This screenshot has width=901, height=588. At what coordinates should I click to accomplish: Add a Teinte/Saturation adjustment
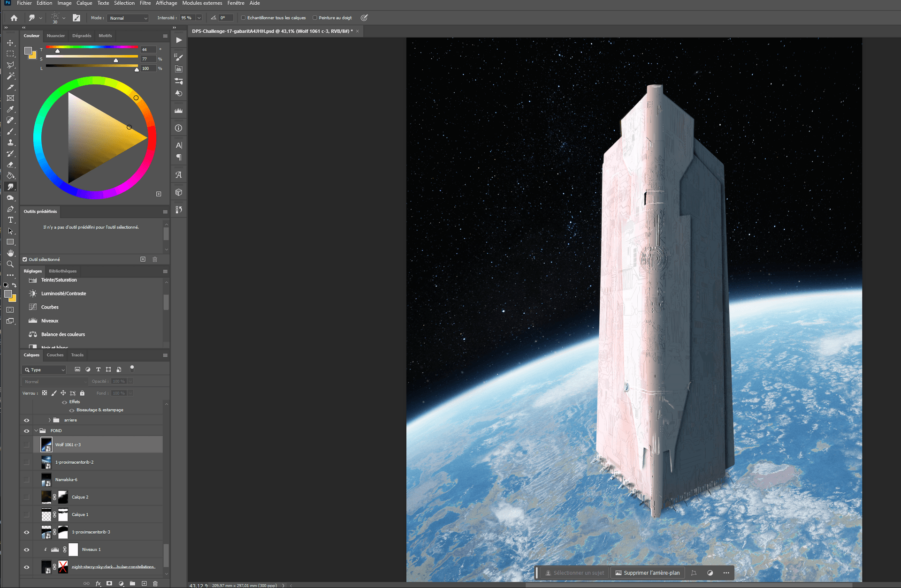tap(59, 280)
